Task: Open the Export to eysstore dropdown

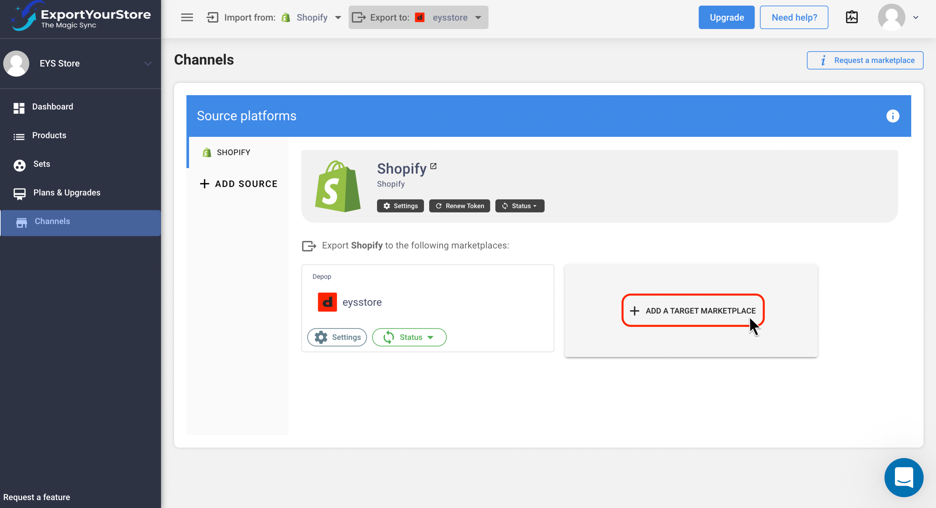Action: 418,17
